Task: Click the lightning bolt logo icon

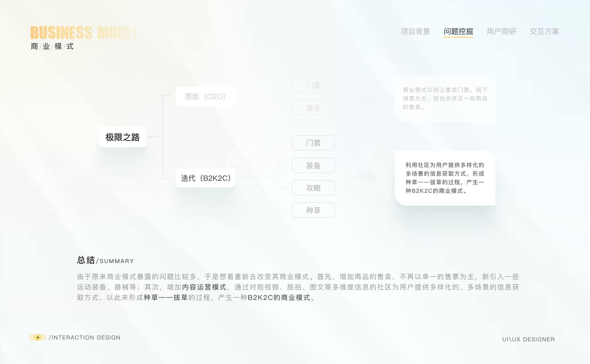Action: click(37, 337)
